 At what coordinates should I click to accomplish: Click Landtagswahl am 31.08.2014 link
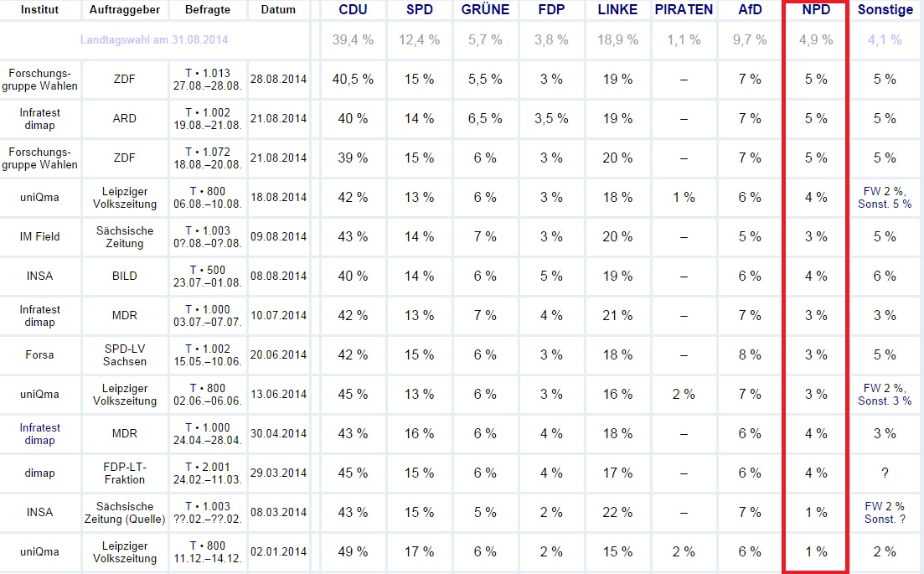(154, 40)
